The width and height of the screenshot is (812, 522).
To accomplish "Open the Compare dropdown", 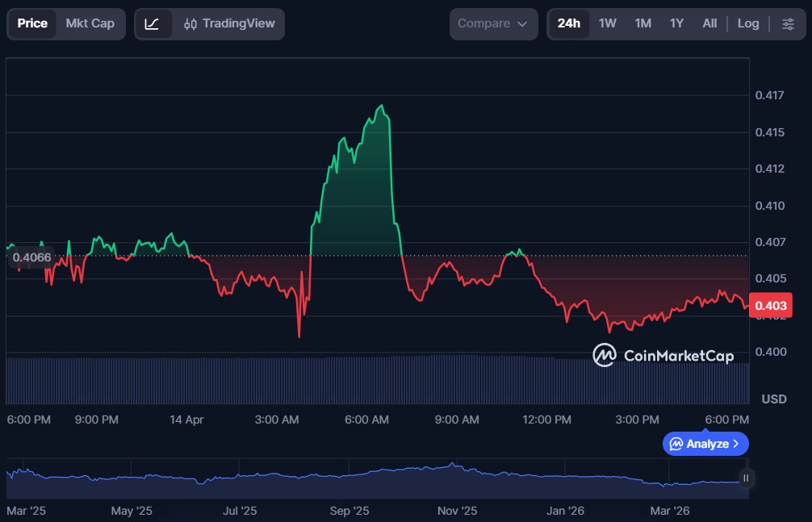I will pyautogui.click(x=493, y=23).
